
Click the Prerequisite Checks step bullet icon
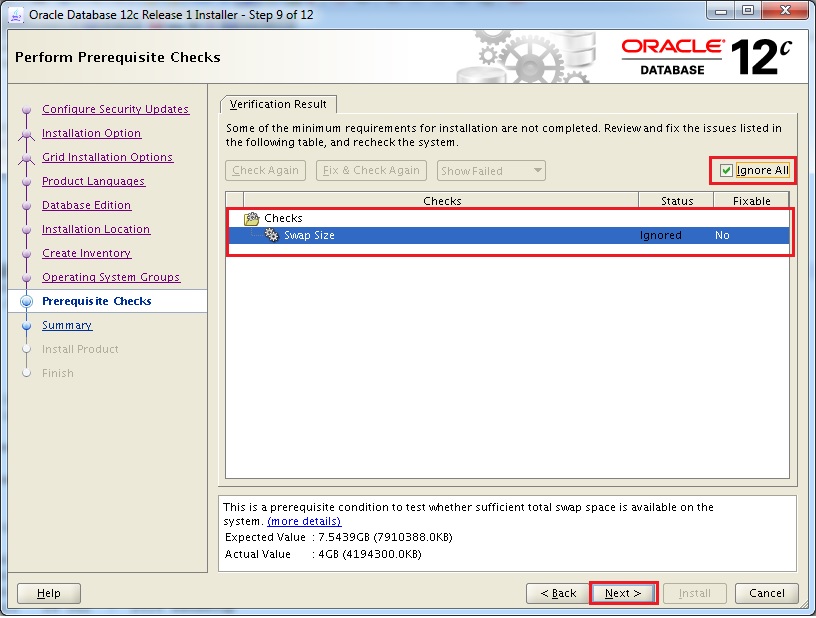pyautogui.click(x=27, y=301)
